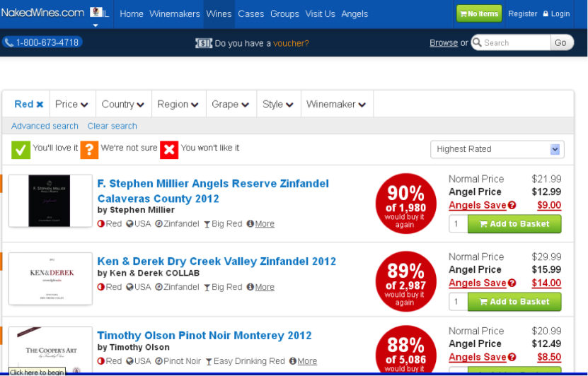
Task: Open the Country filter dropdown
Action: tap(123, 104)
